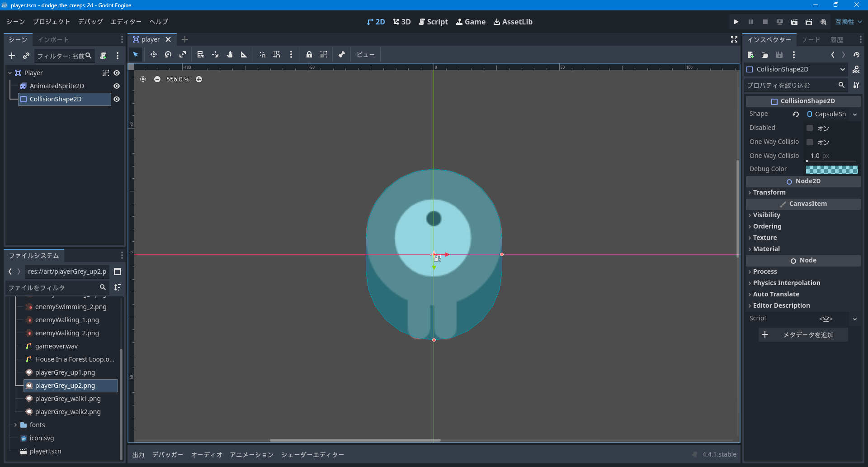Adjust the One Way Collision margin slider
This screenshot has width=868, height=467.
tap(832, 161)
